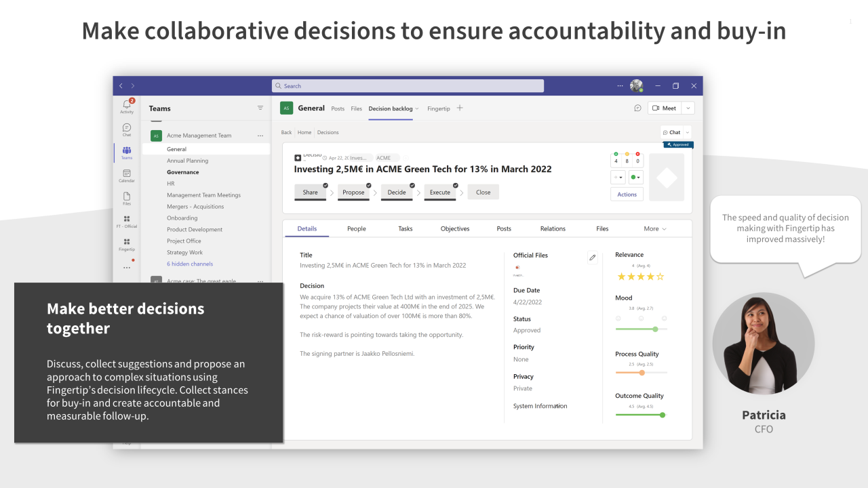Choose the happy Mood face
868x488 pixels.
[664, 319]
